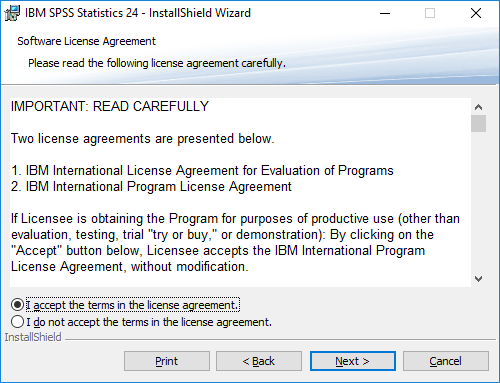Click the license scrollbar thumb

[479, 123]
